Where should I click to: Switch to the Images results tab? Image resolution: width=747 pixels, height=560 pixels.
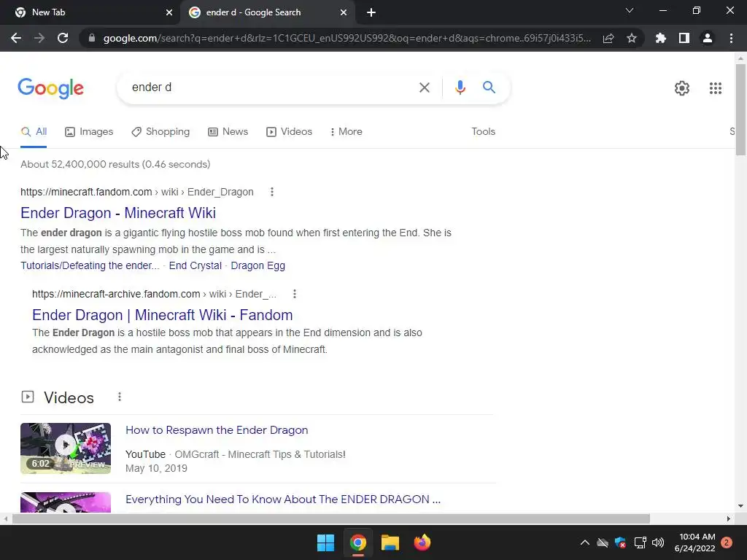[x=89, y=132]
